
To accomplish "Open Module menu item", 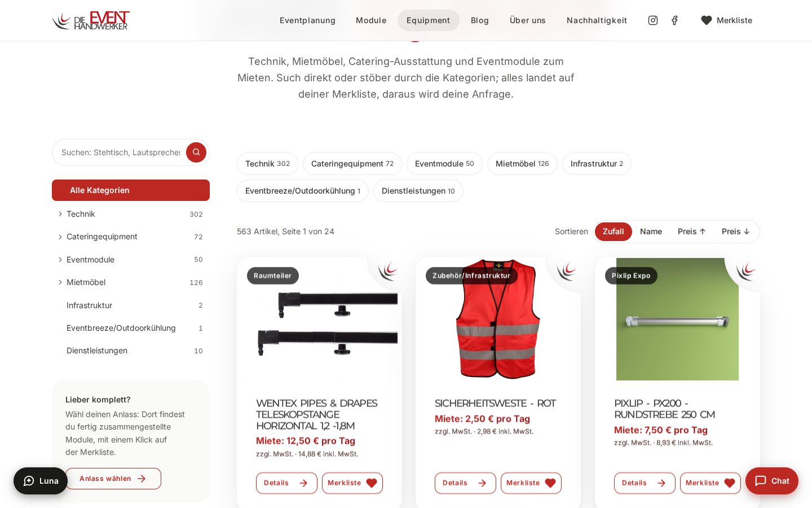I will coord(371,20).
